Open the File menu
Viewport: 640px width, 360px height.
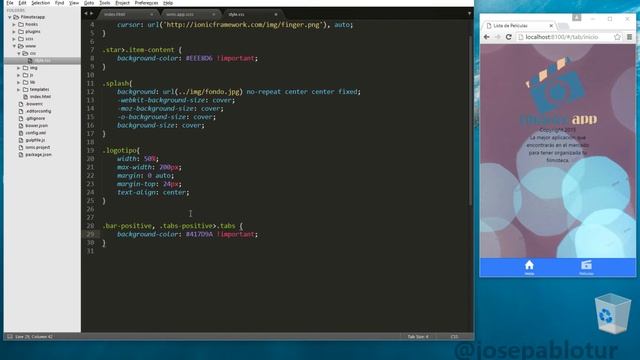(10, 3)
